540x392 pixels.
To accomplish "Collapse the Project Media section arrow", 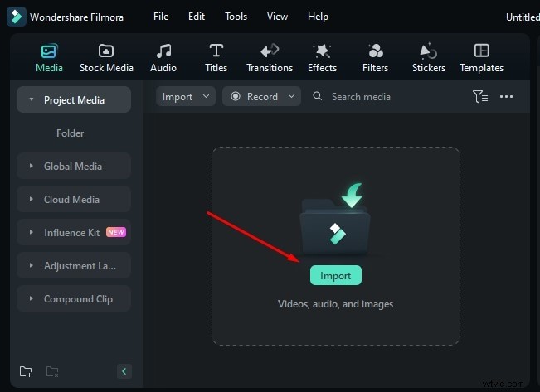I will click(32, 99).
